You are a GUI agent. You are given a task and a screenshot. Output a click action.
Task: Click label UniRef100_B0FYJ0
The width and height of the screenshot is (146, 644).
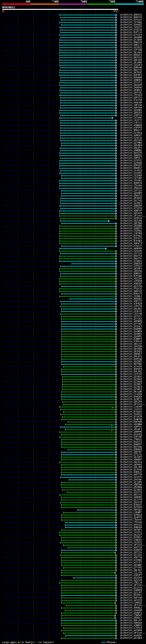click(x=131, y=32)
